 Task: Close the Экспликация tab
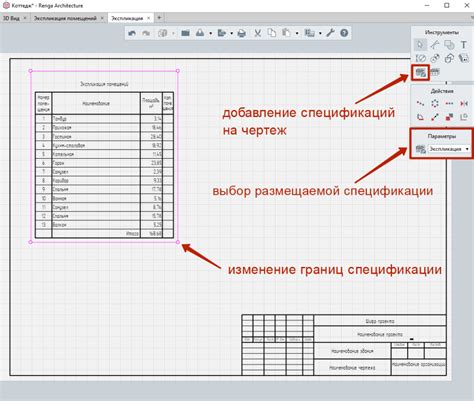[149, 18]
